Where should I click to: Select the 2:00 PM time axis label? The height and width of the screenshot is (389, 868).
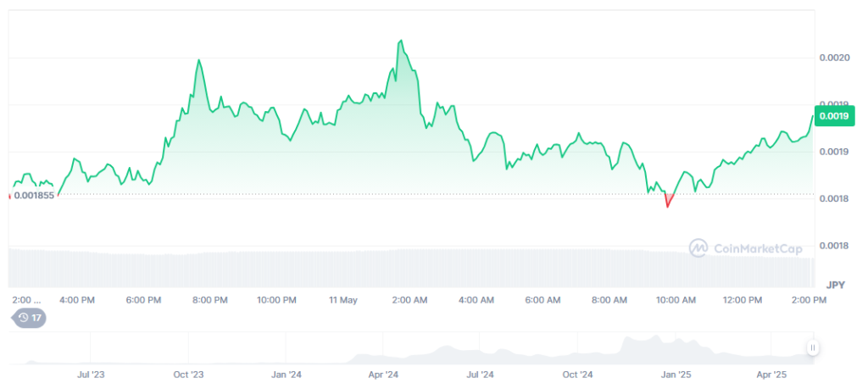(808, 300)
